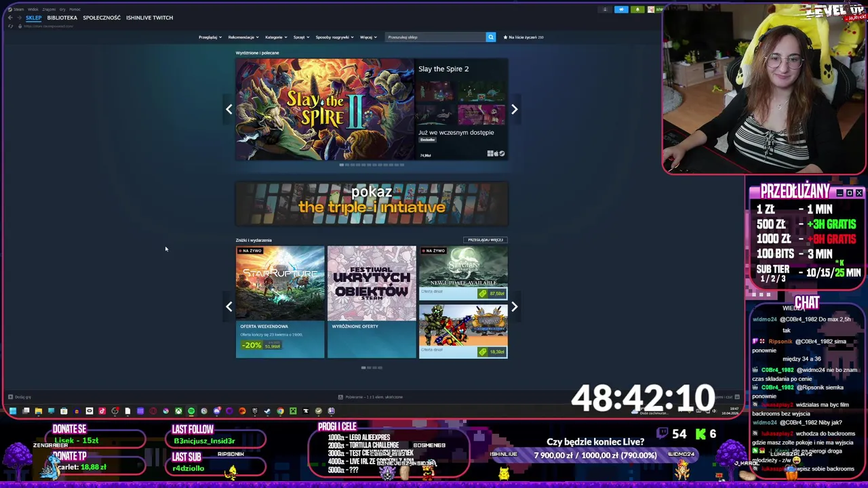Open Microsoft Store from the taskbar
868x488 pixels.
coord(64,411)
